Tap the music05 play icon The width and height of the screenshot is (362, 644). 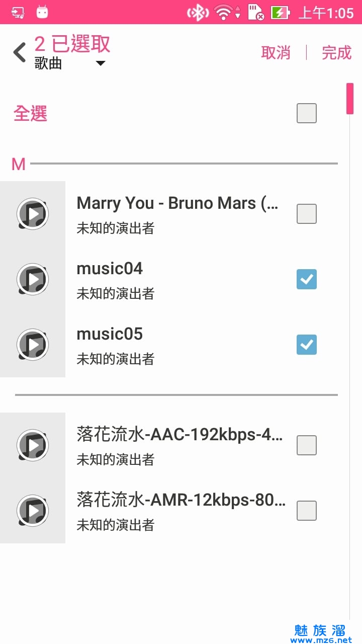(x=33, y=345)
